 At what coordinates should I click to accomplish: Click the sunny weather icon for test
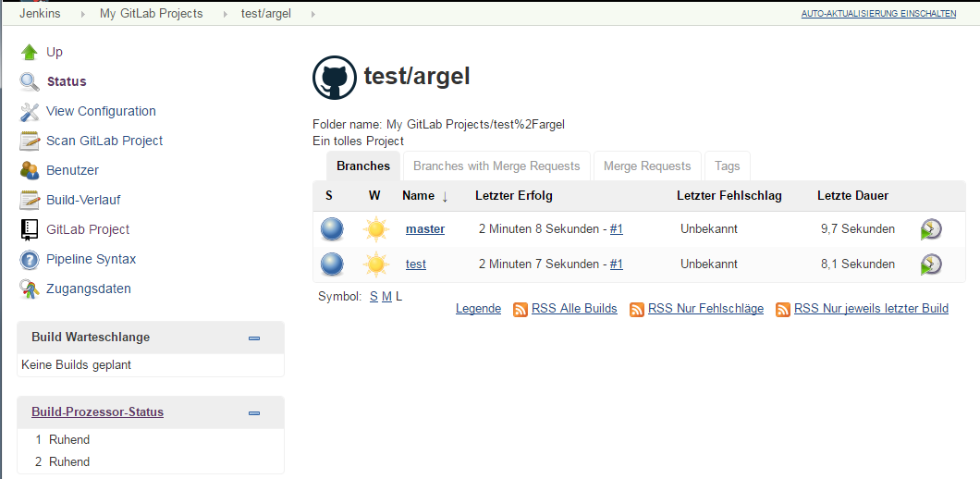[x=375, y=264]
